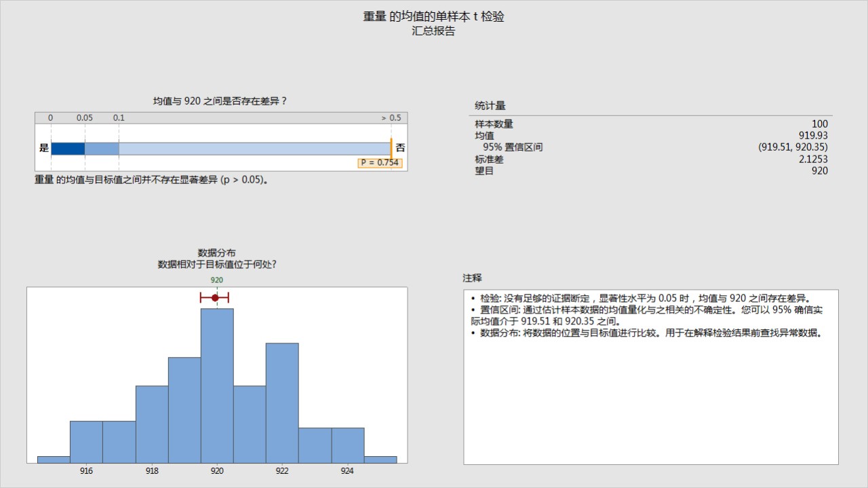Click the 汇总报告 subtitle
Image resolution: width=868 pixels, height=488 pixels.
point(433,31)
